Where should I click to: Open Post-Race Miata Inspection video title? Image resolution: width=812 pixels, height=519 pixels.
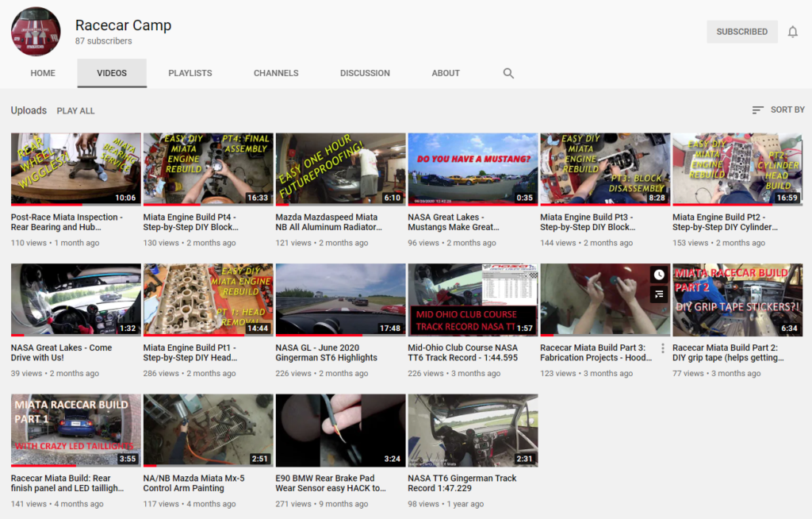67,222
